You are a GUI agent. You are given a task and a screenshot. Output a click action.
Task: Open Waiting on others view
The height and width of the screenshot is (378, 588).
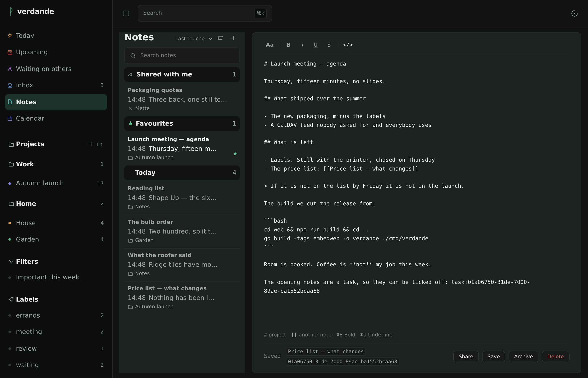click(56, 69)
